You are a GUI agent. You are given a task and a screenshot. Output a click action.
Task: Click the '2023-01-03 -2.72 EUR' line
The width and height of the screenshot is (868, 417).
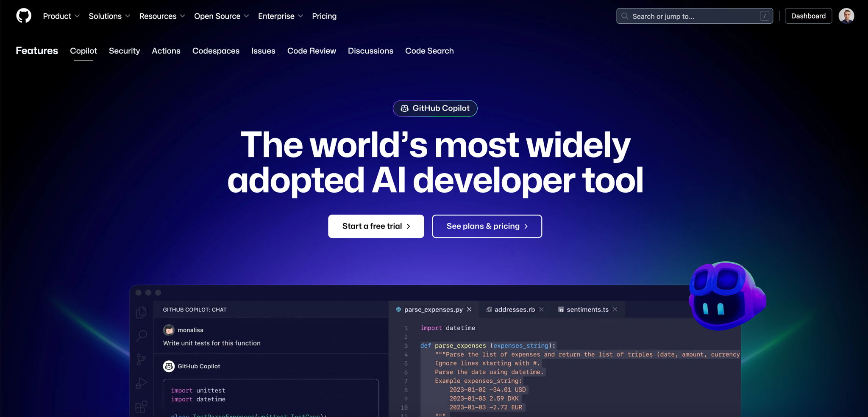pyautogui.click(x=486, y=407)
